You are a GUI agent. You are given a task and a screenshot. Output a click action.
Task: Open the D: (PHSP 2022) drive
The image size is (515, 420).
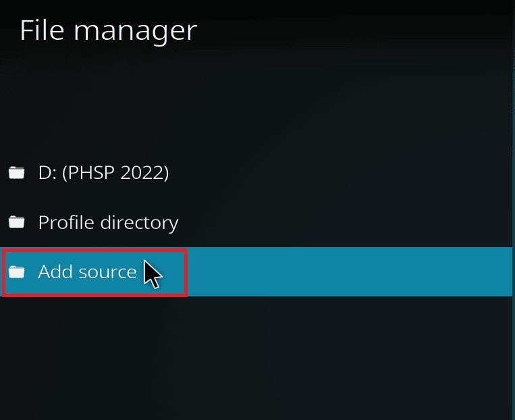coord(103,173)
